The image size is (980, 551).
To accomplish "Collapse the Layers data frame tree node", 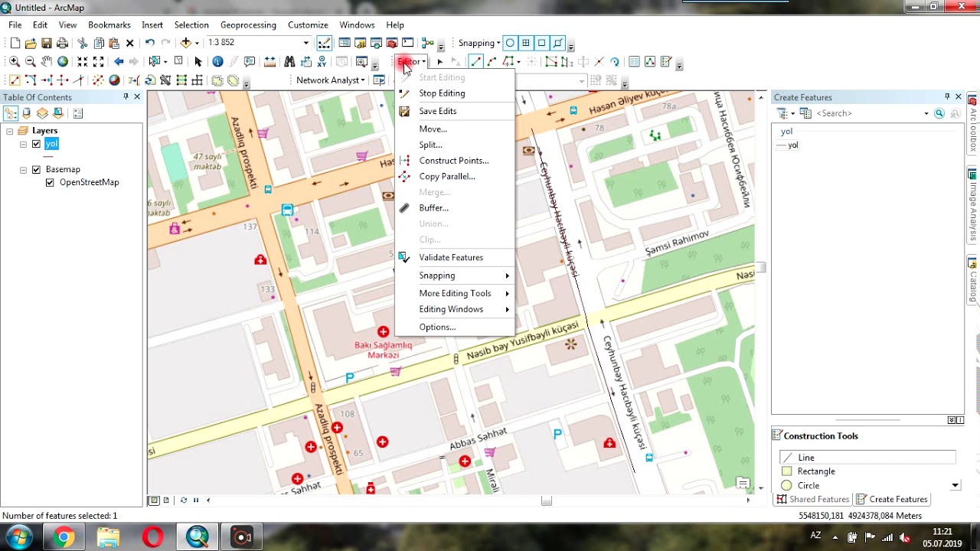I will click(9, 131).
